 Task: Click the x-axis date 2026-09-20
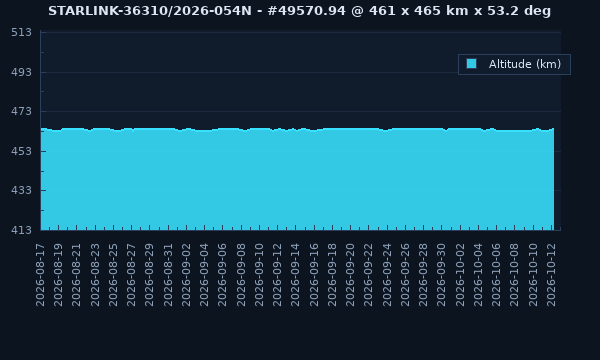coord(351,275)
